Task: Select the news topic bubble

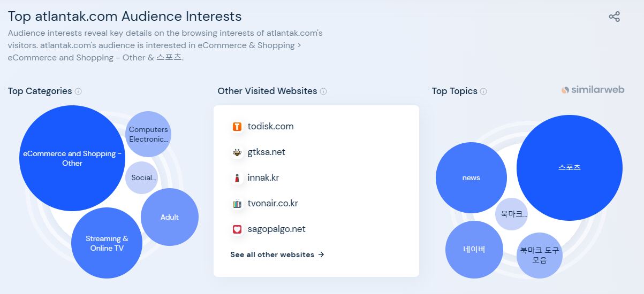Action: (x=471, y=178)
